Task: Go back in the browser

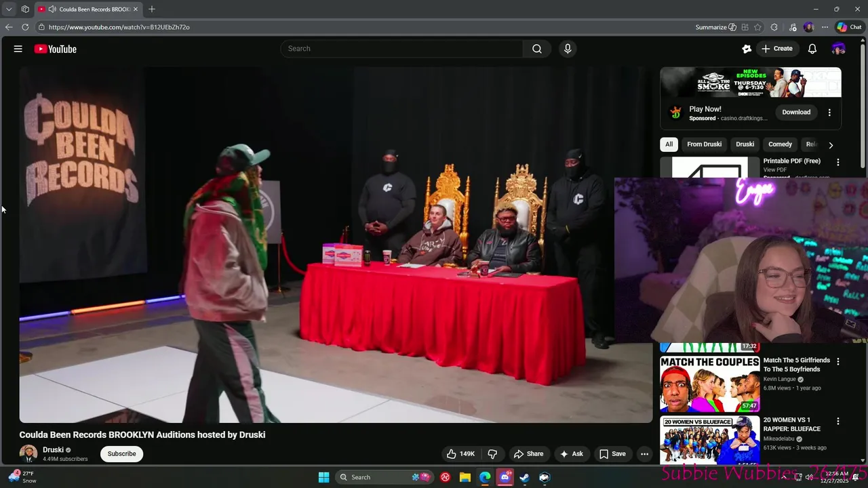Action: 8,27
